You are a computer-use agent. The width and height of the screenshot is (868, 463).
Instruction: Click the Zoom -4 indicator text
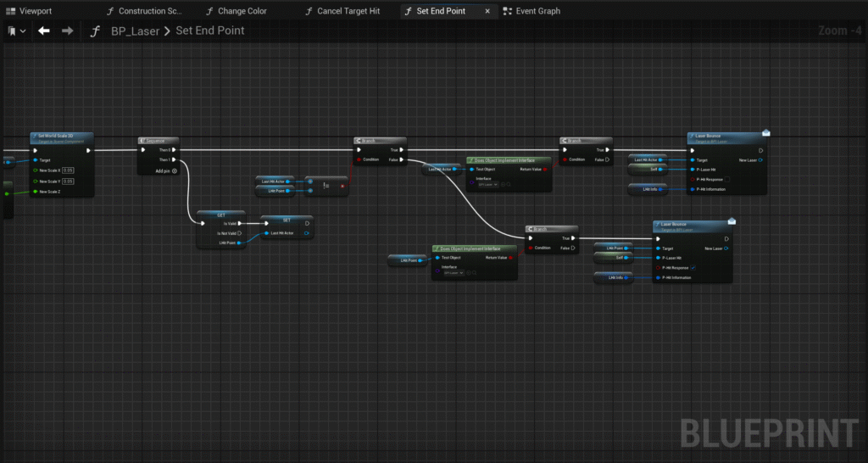click(x=841, y=31)
